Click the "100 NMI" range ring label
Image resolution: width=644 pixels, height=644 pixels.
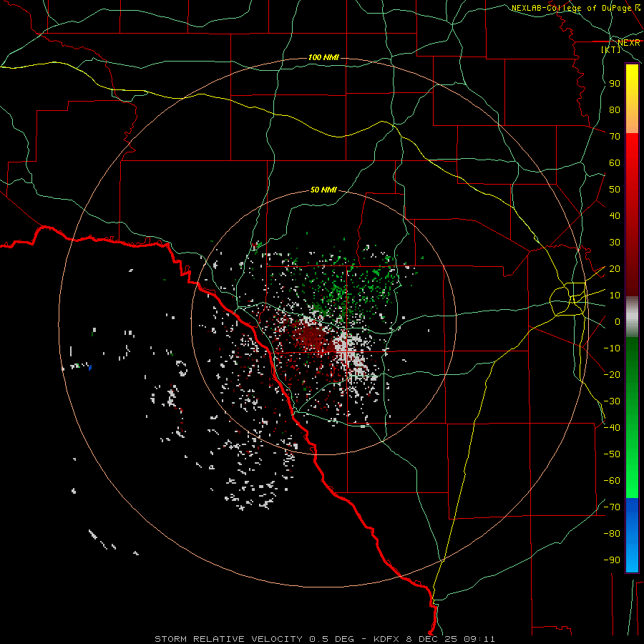pos(323,57)
